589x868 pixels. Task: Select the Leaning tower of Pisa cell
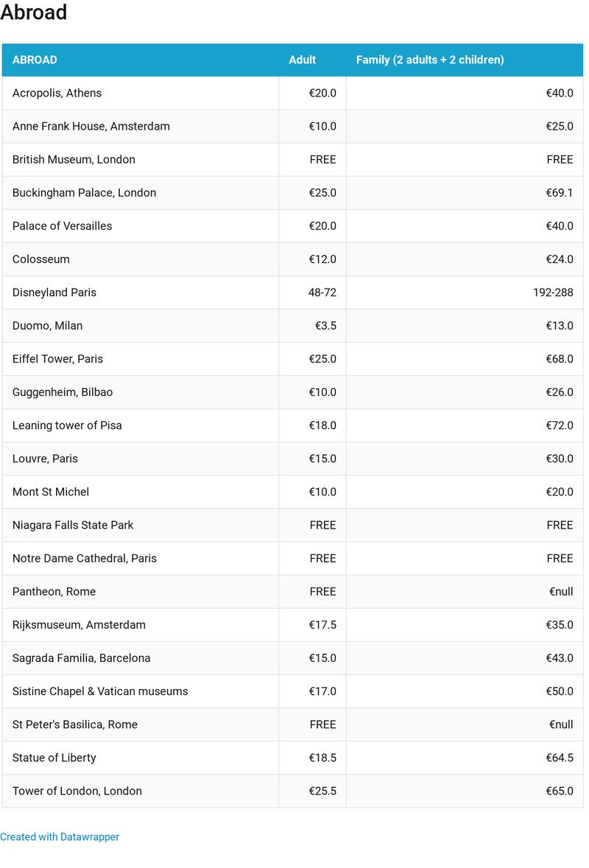[x=67, y=425]
